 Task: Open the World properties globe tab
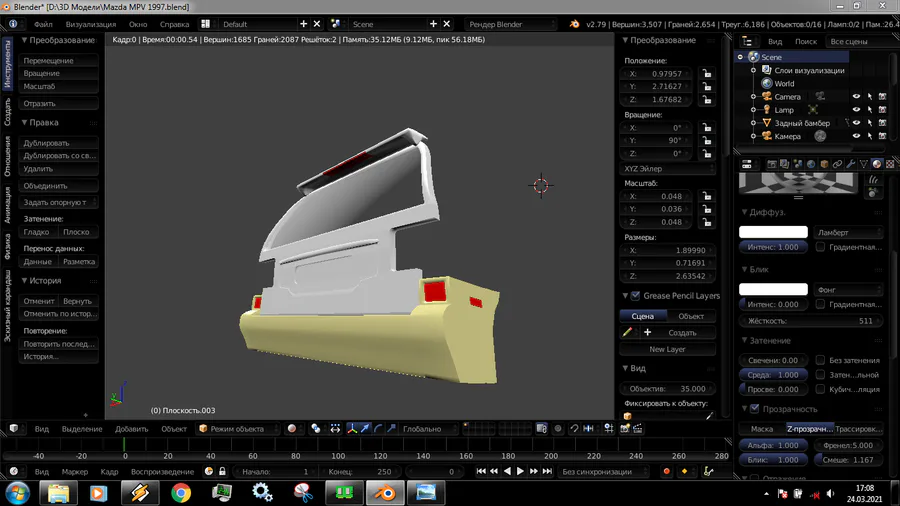(x=811, y=164)
